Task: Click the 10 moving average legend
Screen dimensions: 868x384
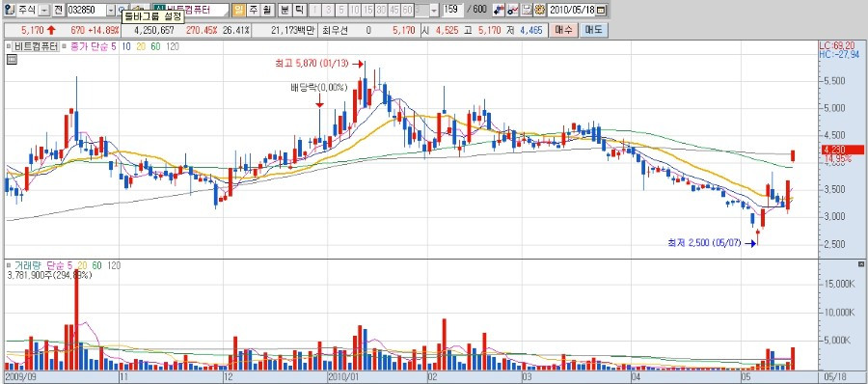Action: tap(126, 47)
